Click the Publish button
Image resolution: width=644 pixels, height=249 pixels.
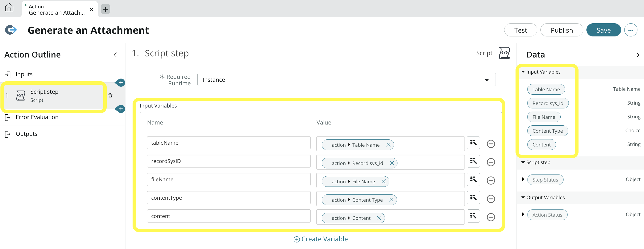click(561, 30)
